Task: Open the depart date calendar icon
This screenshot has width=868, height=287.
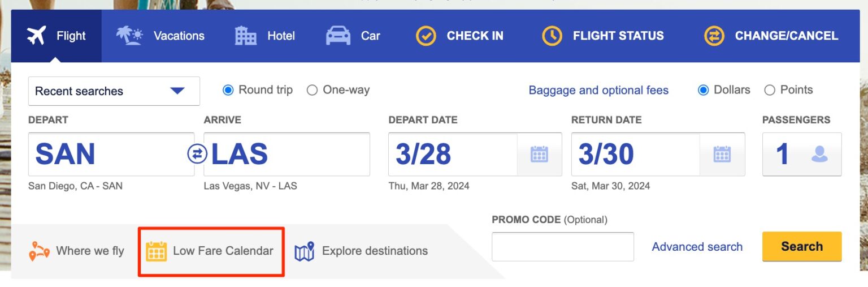Action: [x=539, y=154]
